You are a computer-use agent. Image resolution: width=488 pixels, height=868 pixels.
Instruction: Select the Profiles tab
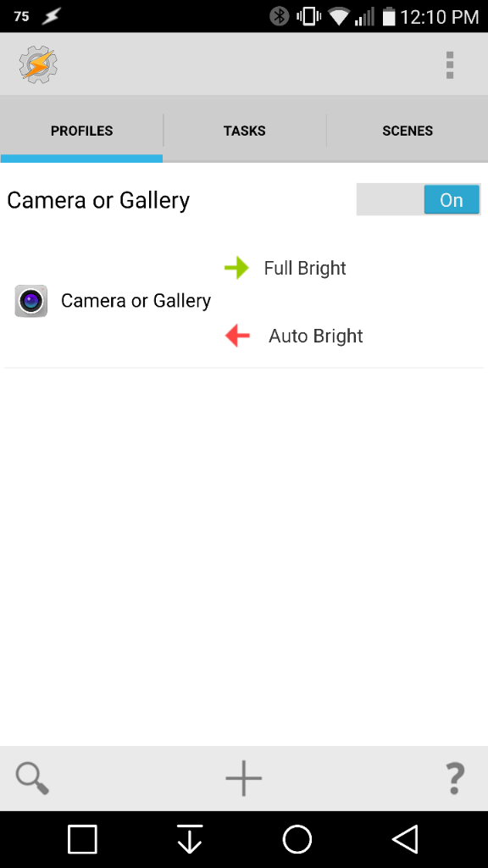82,131
